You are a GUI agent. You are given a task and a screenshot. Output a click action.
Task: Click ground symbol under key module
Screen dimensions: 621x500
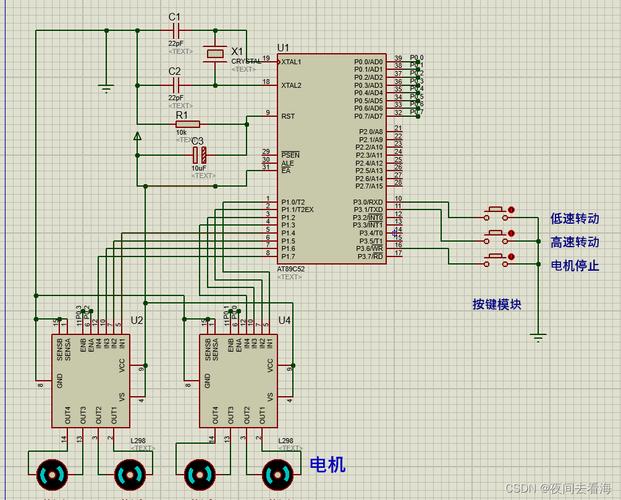(x=538, y=338)
